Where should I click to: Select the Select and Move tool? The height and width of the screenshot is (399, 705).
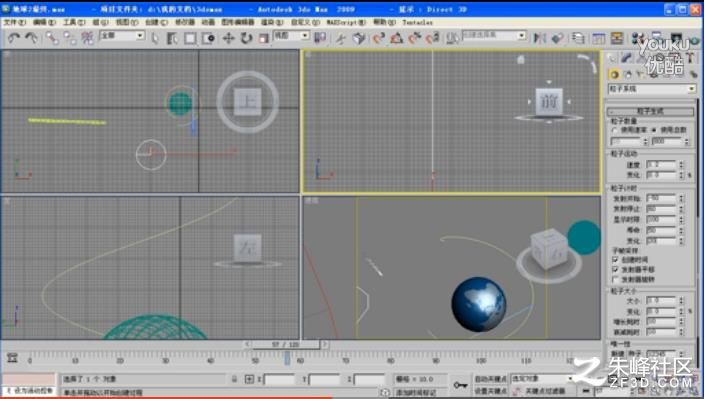click(x=228, y=38)
